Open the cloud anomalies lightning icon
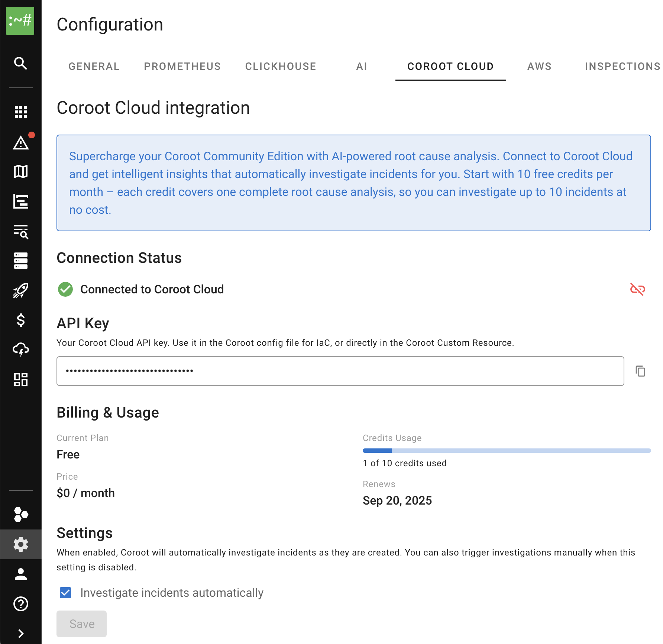This screenshot has height=644, width=663. pos(21,350)
